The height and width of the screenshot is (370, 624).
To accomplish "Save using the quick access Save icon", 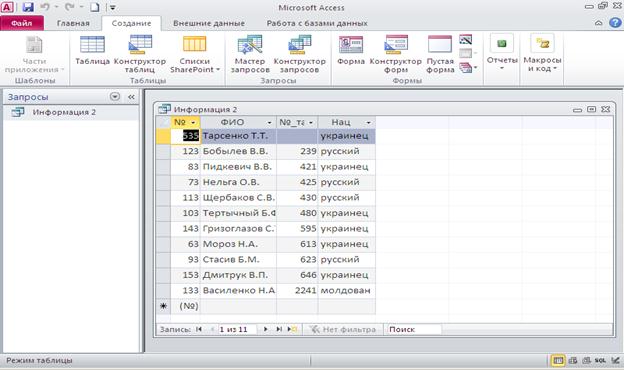I will coord(27,7).
